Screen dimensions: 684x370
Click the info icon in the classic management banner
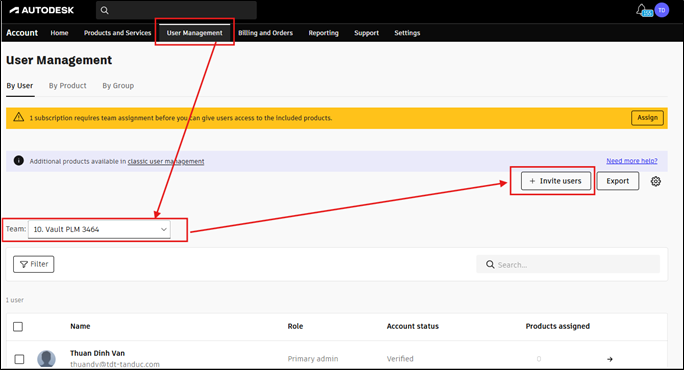(18, 161)
